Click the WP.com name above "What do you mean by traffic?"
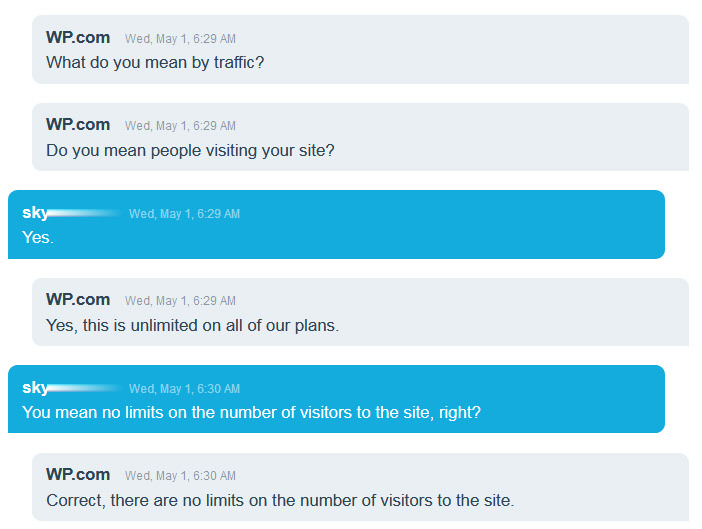The image size is (702, 529). 77,37
